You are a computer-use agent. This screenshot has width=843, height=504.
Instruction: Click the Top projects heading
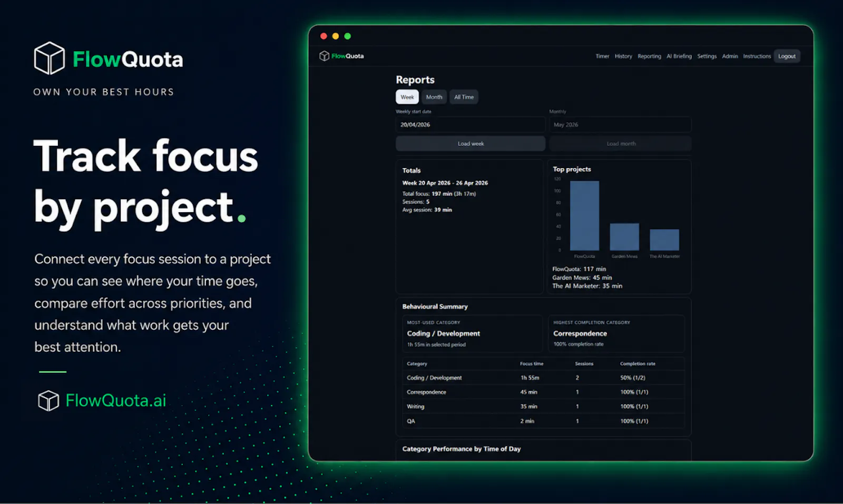coord(572,170)
